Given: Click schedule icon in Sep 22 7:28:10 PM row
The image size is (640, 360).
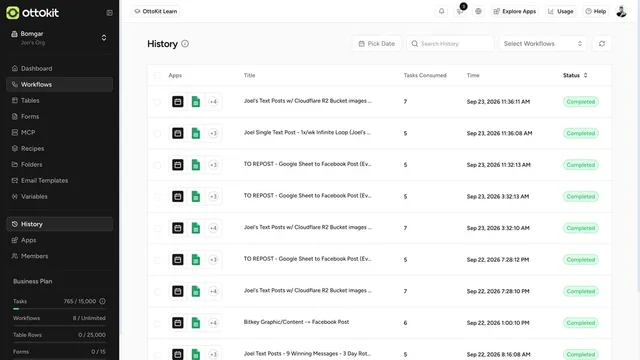Looking at the screenshot, I should coord(178,291).
